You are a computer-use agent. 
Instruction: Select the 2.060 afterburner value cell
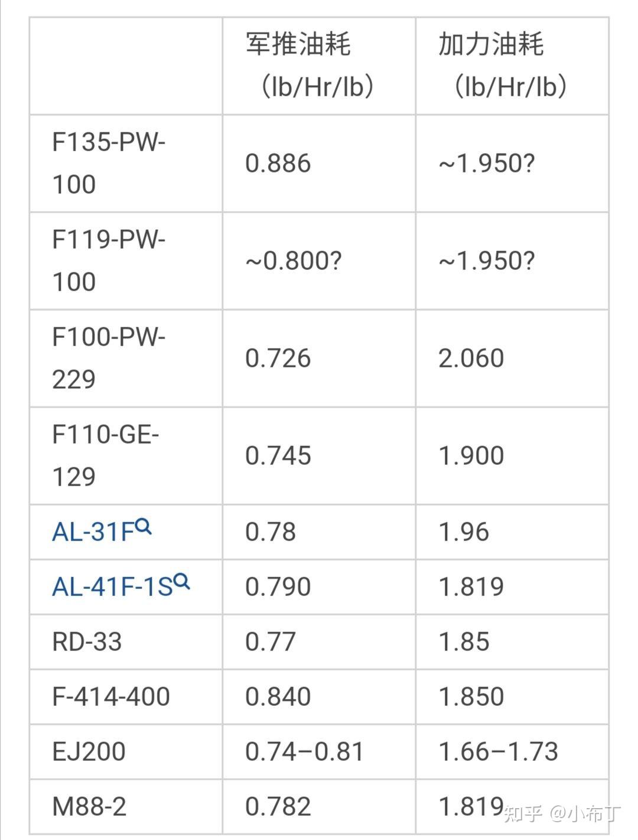pyautogui.click(x=471, y=359)
